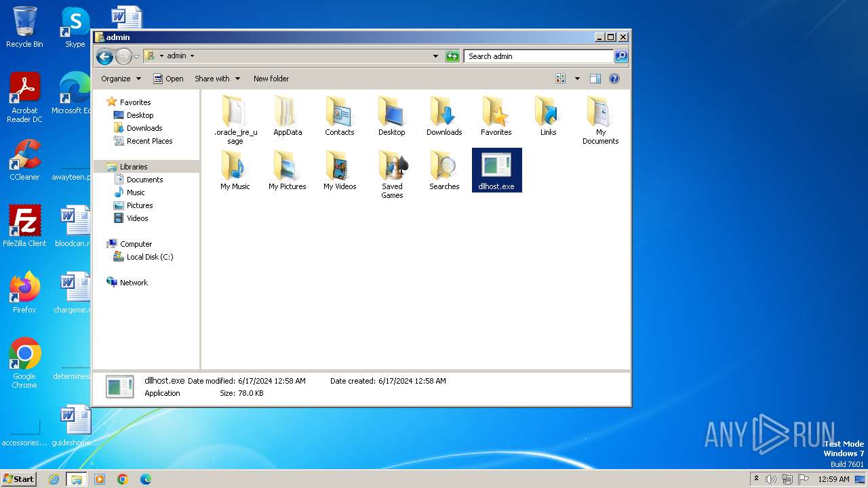Open Windows Media Player from taskbar

[100, 479]
